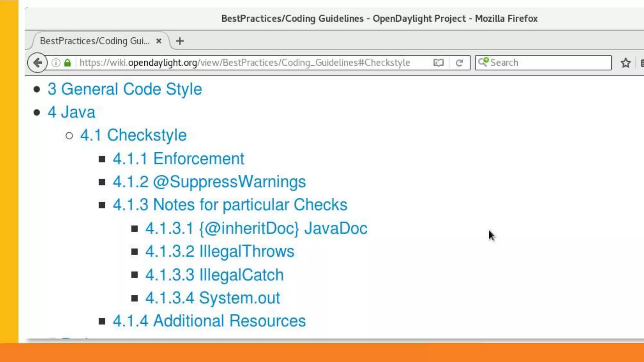Image resolution: width=644 pixels, height=362 pixels.
Task: Jump to 4.1.2 @SuppressWarnings link
Action: click(x=209, y=182)
